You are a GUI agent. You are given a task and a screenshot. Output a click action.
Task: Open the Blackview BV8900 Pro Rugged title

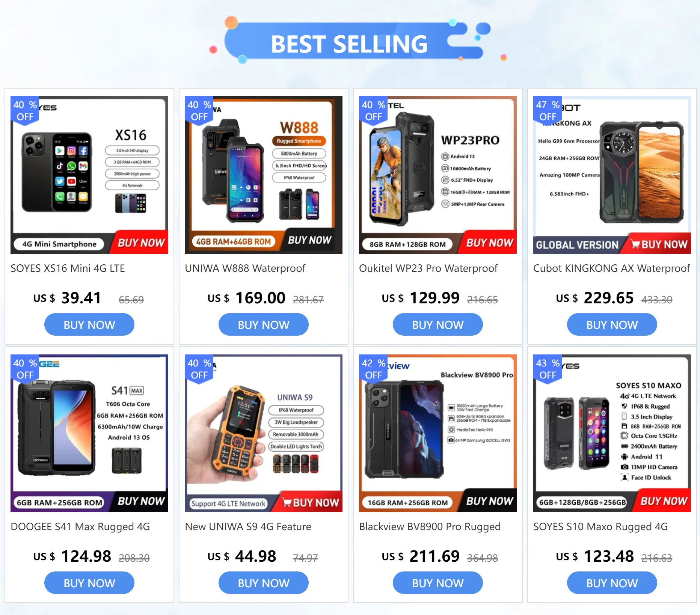(430, 527)
